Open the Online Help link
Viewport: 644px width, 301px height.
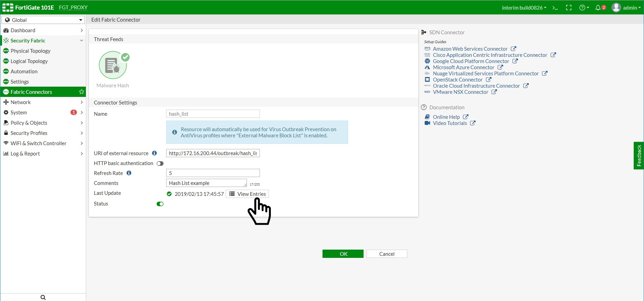(446, 117)
